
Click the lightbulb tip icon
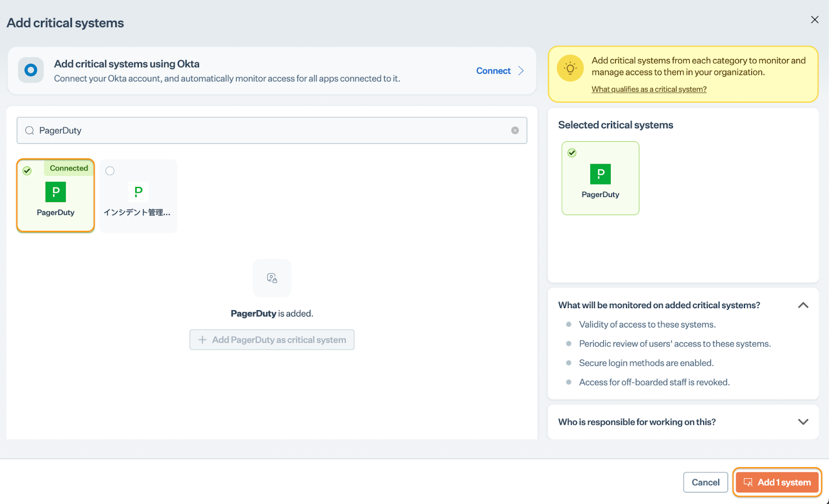pos(570,68)
